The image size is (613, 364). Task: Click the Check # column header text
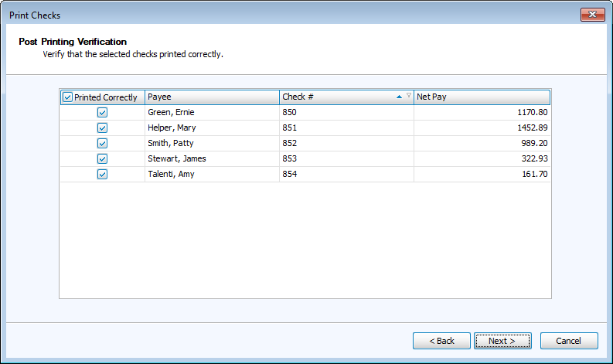click(298, 97)
